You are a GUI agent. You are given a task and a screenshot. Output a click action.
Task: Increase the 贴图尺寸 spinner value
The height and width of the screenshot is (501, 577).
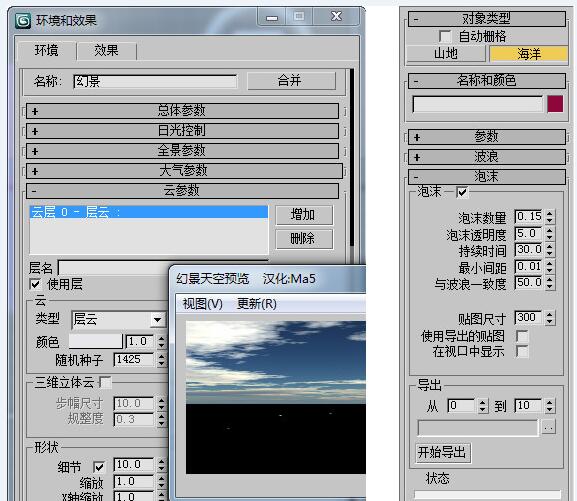pyautogui.click(x=550, y=315)
